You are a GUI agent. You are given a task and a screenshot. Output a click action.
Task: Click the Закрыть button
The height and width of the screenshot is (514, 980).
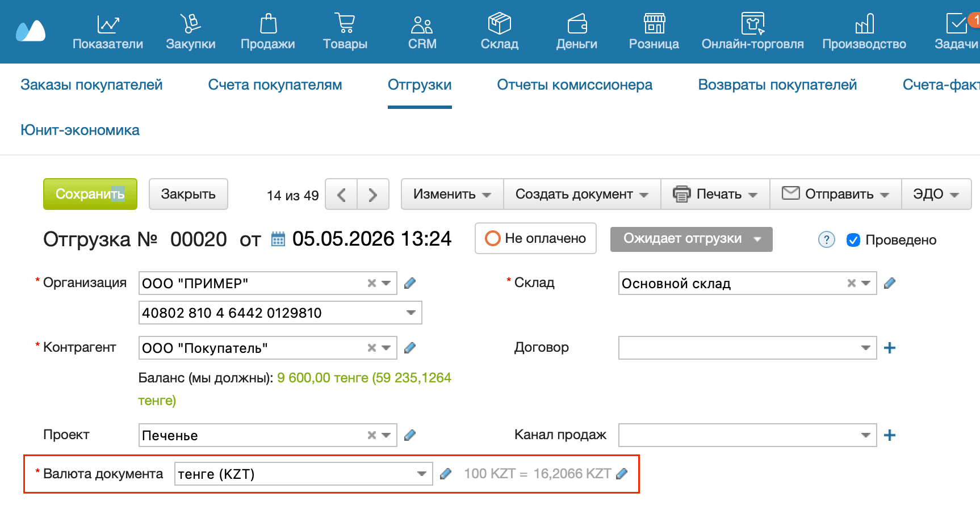[189, 194]
